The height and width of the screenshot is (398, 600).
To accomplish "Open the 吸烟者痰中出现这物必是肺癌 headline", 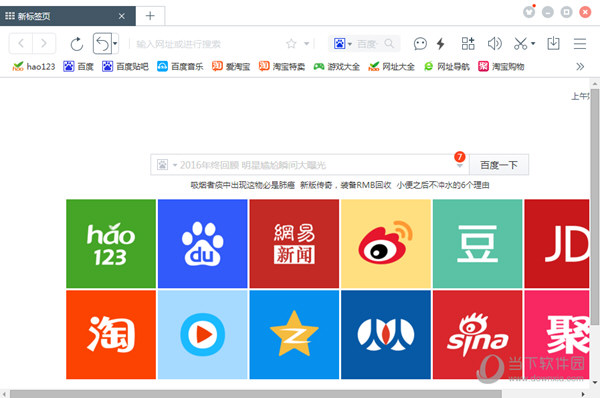I will click(243, 185).
